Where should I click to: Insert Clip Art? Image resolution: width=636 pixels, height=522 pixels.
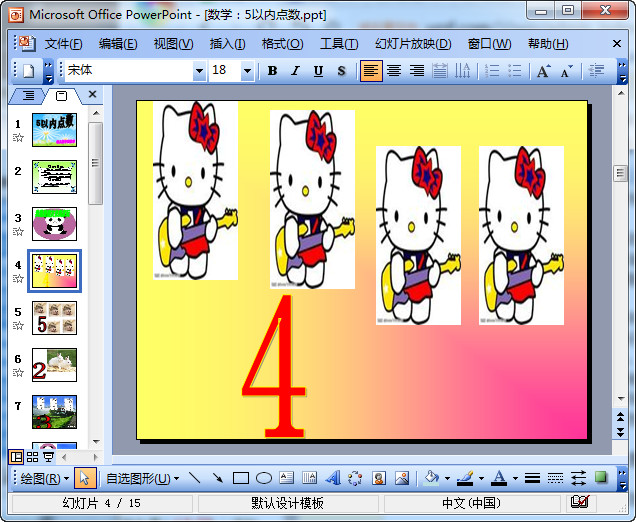[x=378, y=478]
